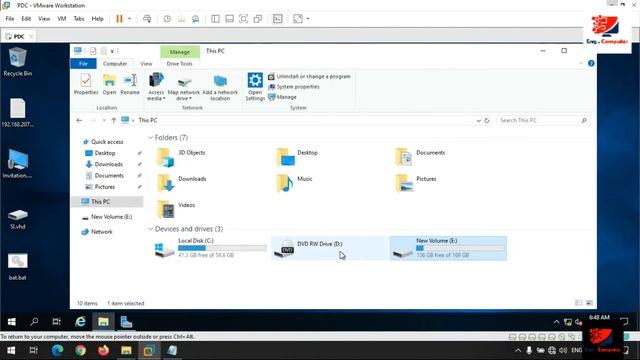Enter VMware full screen mode
The width and height of the screenshot is (640, 360).
(x=243, y=19)
